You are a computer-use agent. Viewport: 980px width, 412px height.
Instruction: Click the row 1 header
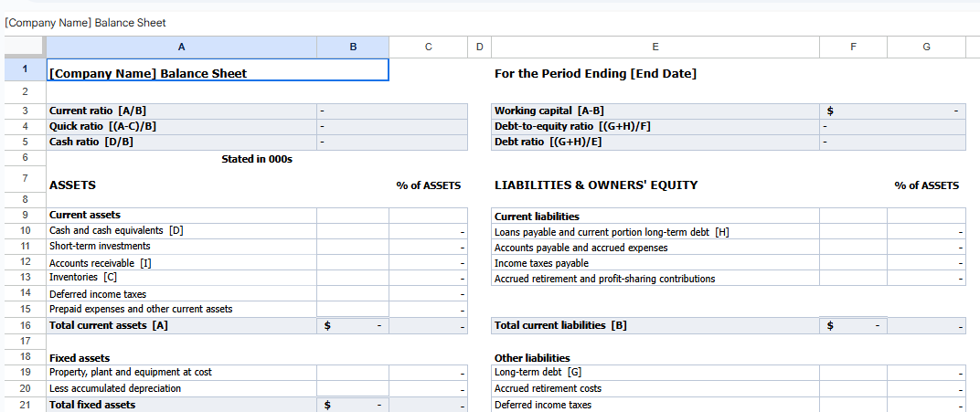pyautogui.click(x=25, y=69)
